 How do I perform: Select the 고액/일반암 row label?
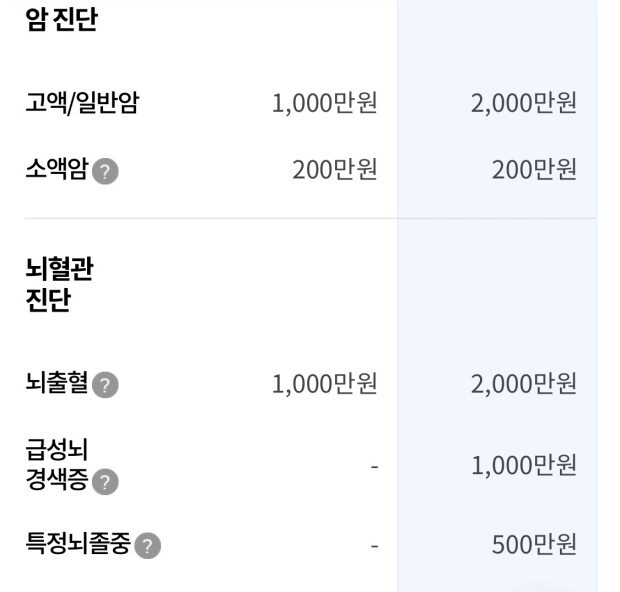click(82, 103)
